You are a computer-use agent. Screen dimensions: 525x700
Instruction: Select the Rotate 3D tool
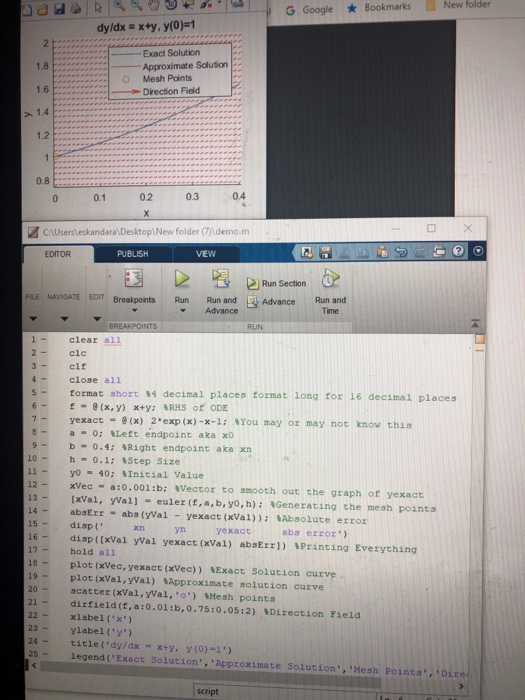pos(171,5)
